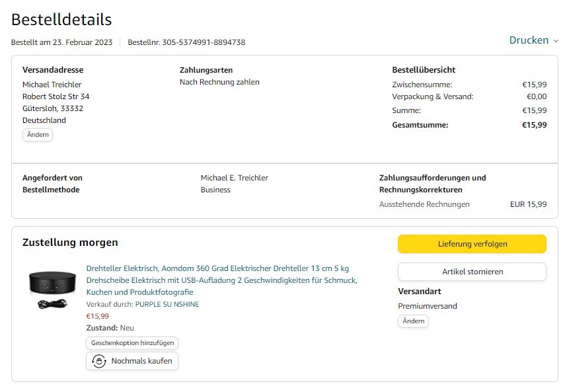
Task: Open the Drehteller Elektrisch product title link
Action: click(x=221, y=280)
